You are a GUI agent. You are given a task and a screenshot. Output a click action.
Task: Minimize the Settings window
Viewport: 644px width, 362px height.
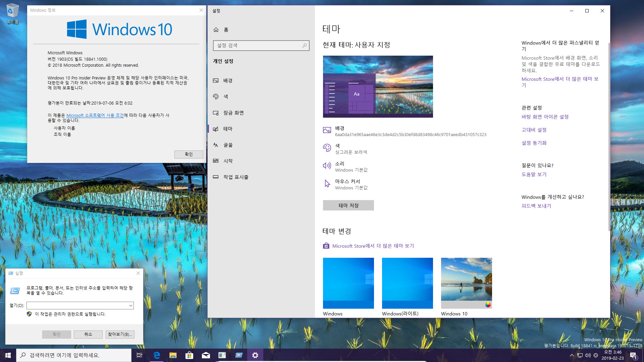pyautogui.click(x=572, y=11)
